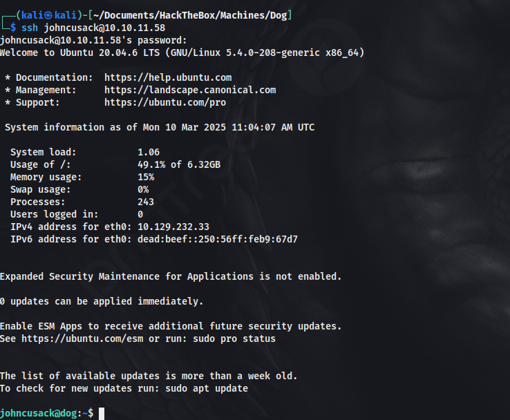Click the ~/Documents/HackTheBox/Machines/Dog path in the prompt
The width and height of the screenshot is (510, 420).
point(190,15)
